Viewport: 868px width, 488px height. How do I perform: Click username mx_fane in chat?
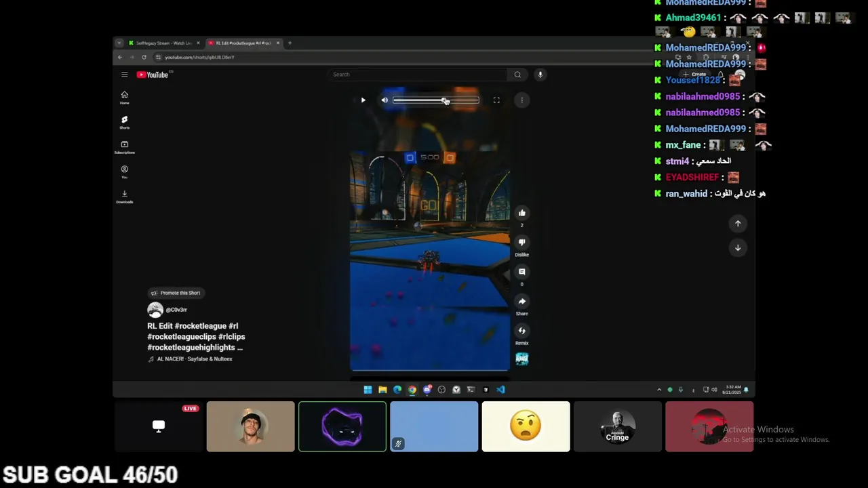(683, 145)
